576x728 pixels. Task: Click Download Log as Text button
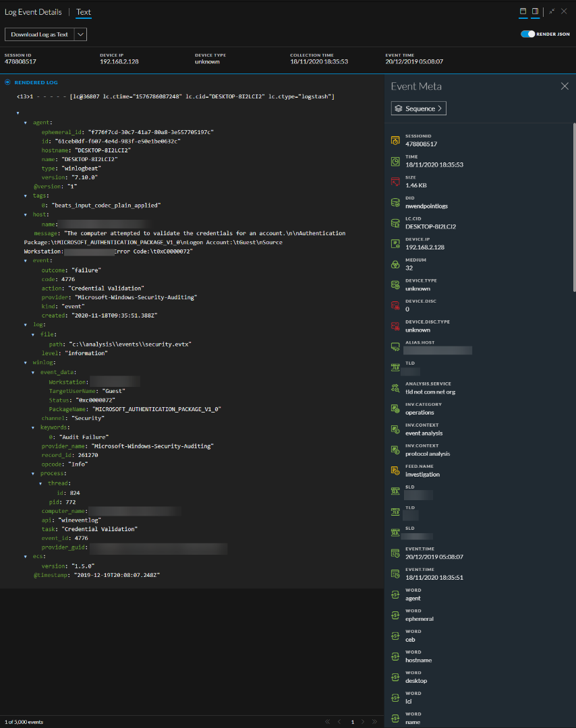pyautogui.click(x=39, y=34)
